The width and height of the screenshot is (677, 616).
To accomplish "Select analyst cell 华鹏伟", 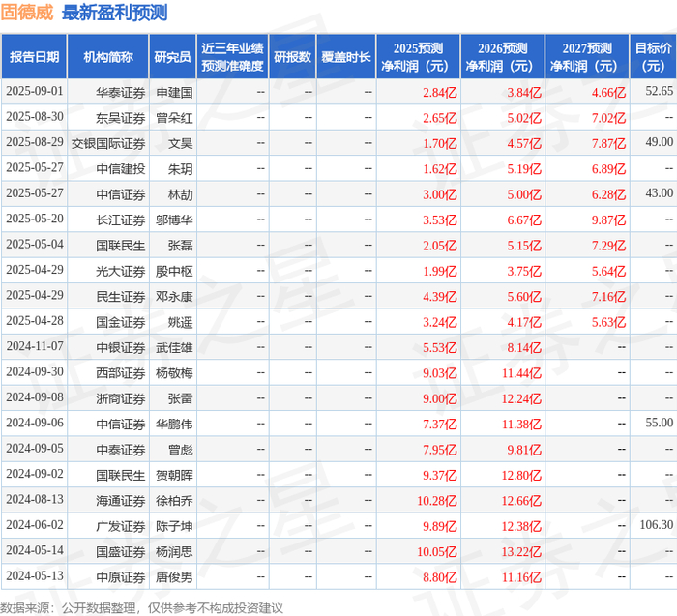I will pos(174,424).
